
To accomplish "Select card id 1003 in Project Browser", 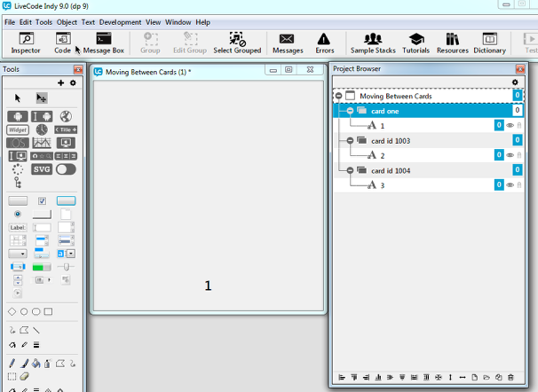I will pyautogui.click(x=428, y=140).
